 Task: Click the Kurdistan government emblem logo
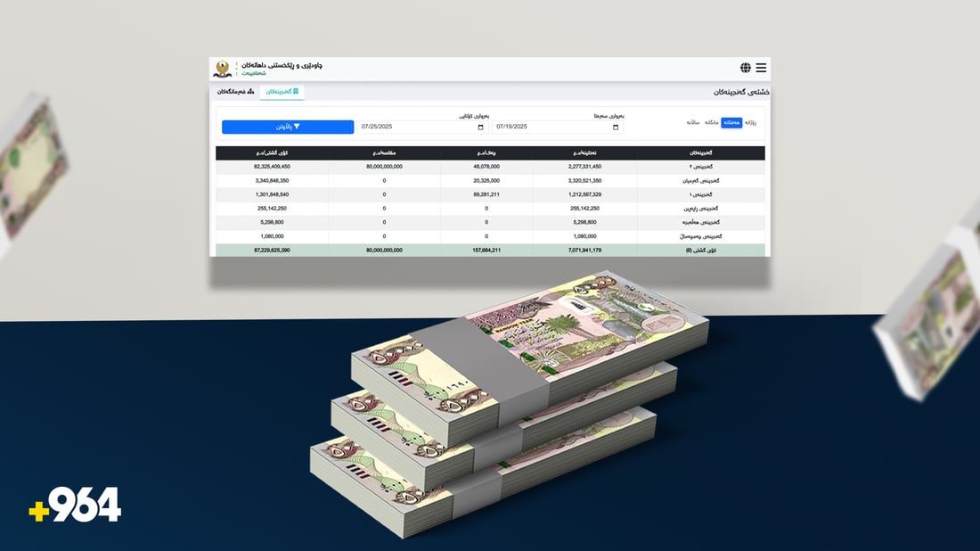223,69
